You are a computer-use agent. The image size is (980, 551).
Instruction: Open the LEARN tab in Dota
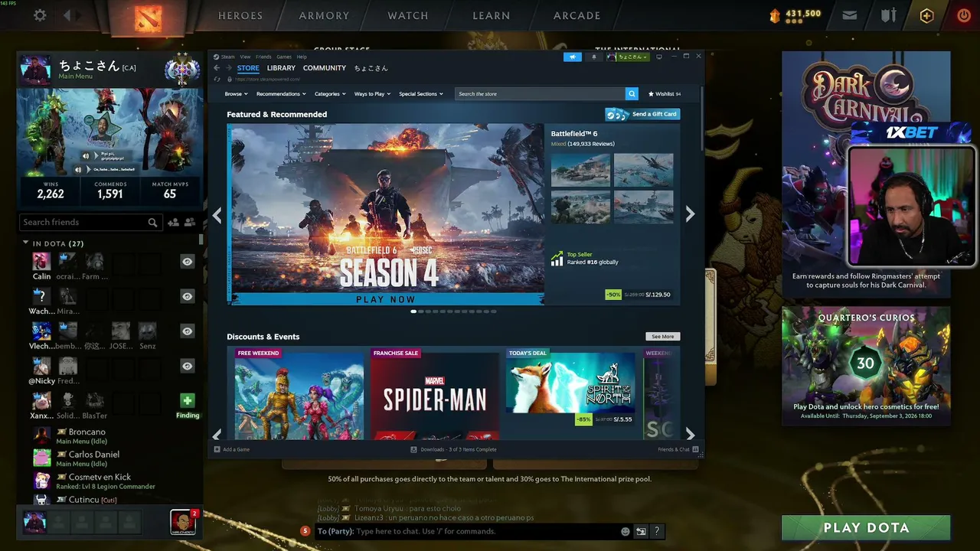click(492, 15)
